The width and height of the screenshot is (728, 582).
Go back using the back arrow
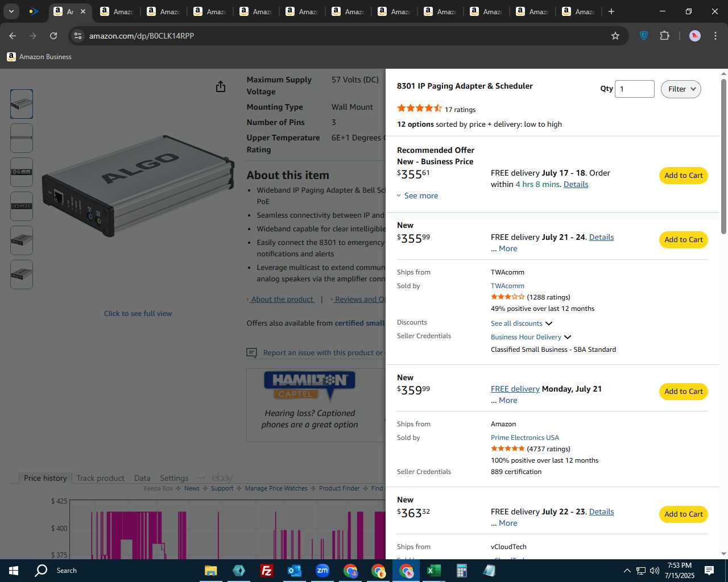pos(13,36)
